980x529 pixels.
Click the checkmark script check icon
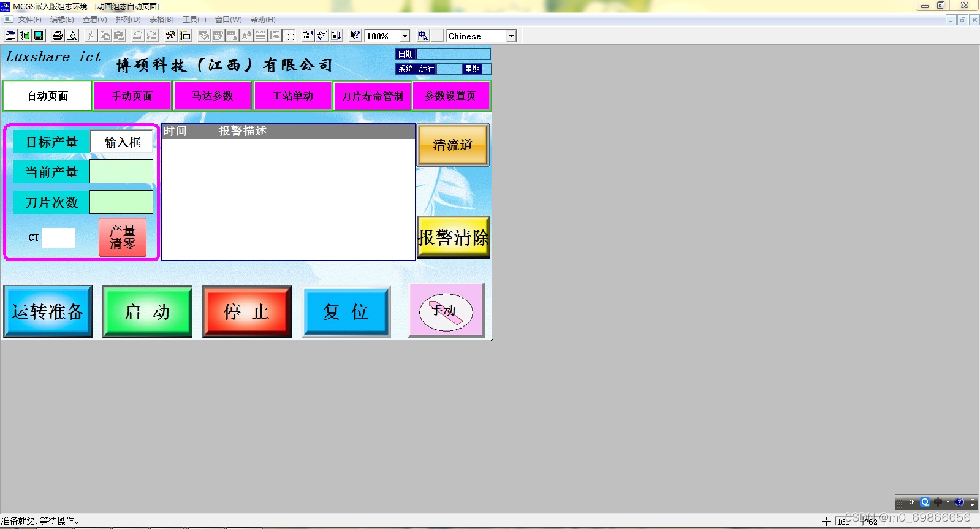tap(322, 36)
